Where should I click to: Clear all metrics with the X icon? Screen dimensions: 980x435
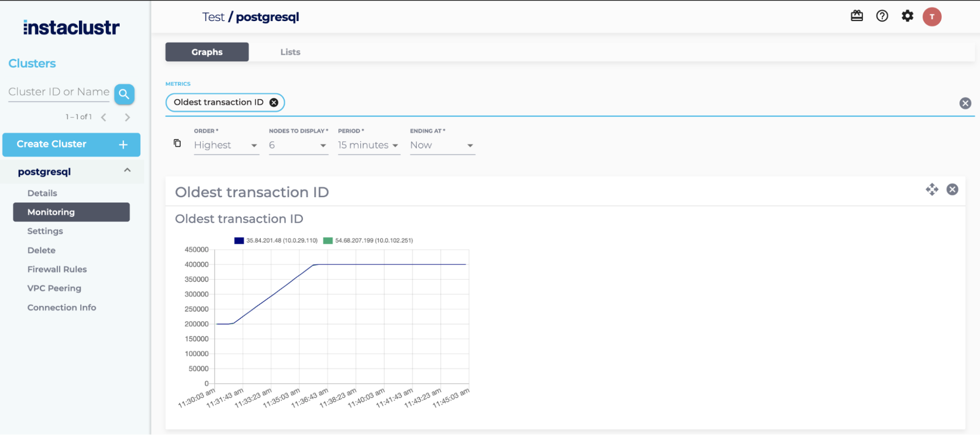(x=965, y=103)
